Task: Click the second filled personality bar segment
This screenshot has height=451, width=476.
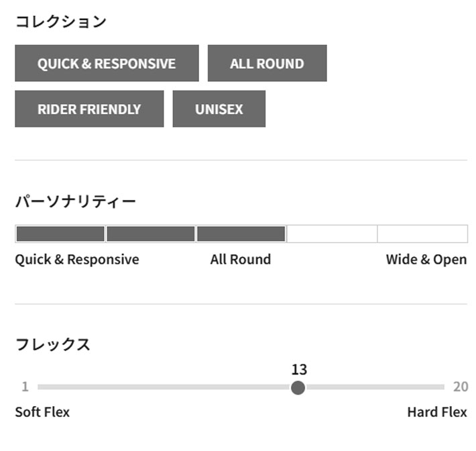Action: pos(151,234)
